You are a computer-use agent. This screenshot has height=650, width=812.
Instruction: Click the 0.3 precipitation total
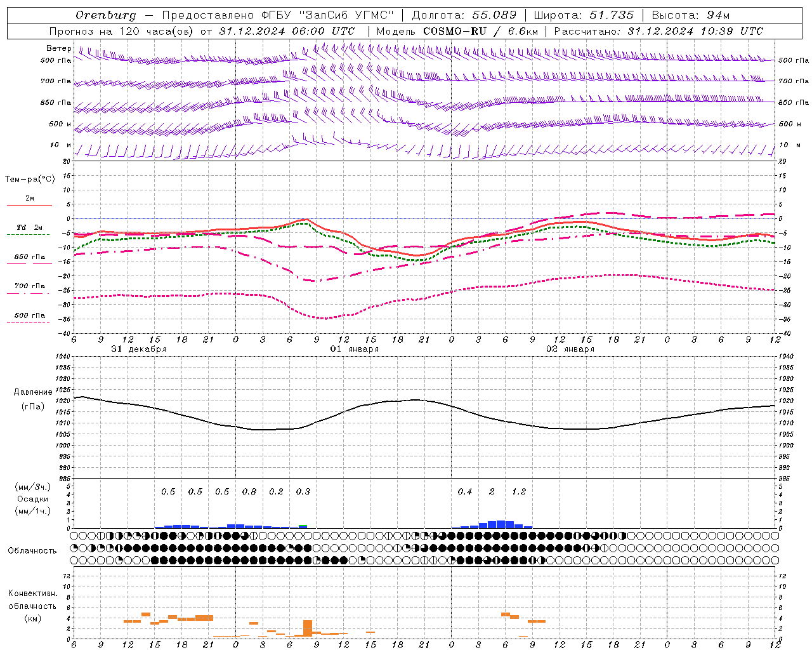click(303, 492)
